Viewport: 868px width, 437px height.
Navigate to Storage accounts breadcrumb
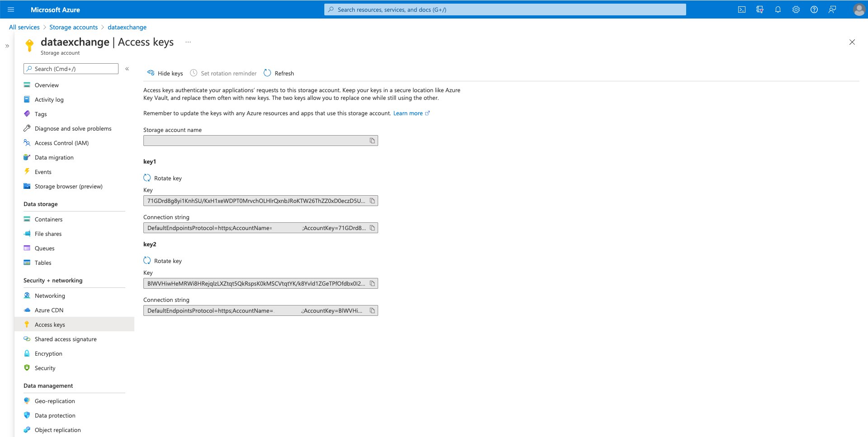click(x=73, y=27)
